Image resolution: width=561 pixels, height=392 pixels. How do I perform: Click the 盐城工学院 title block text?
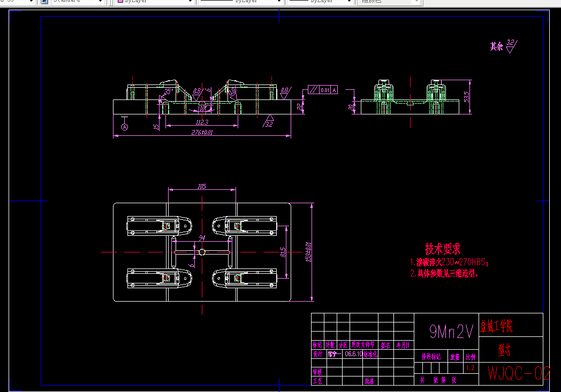tap(496, 326)
